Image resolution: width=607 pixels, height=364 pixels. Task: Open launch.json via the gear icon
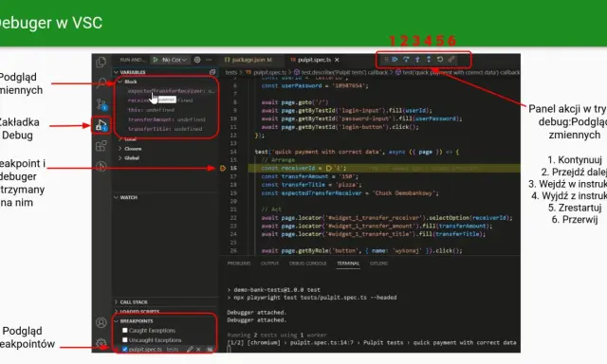click(x=197, y=60)
